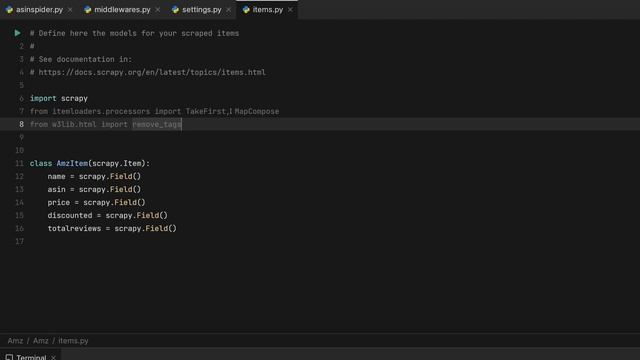Click the '# See documentation in:' comment
Screen dimensions: 640x360
click(x=81, y=59)
